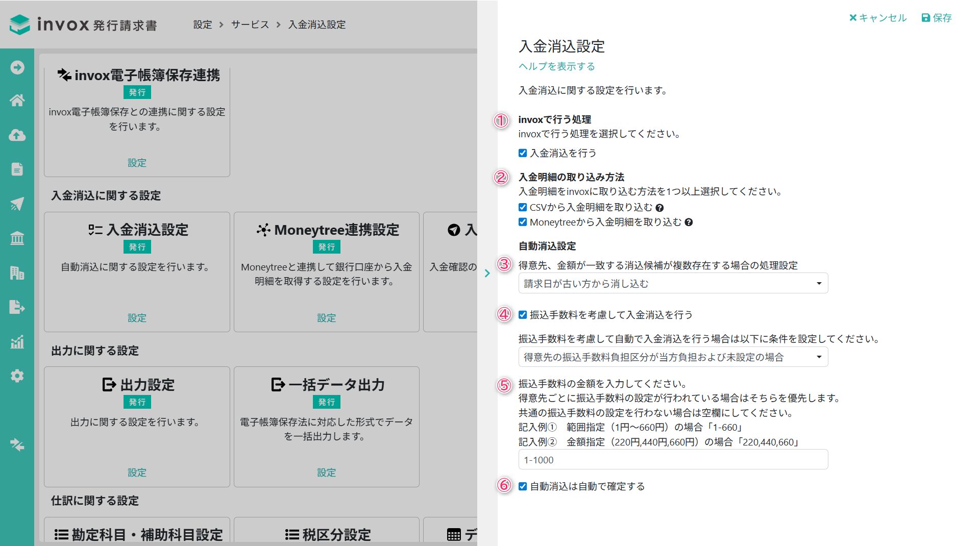Screen dimensions: 980x546
Task: Toggle 自動消込は自動で確定する checkbox
Action: click(x=523, y=486)
